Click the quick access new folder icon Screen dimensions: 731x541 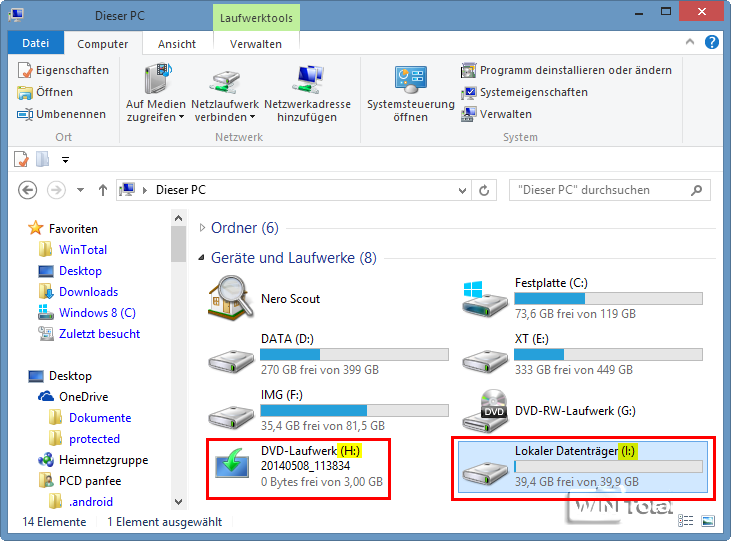point(42,160)
